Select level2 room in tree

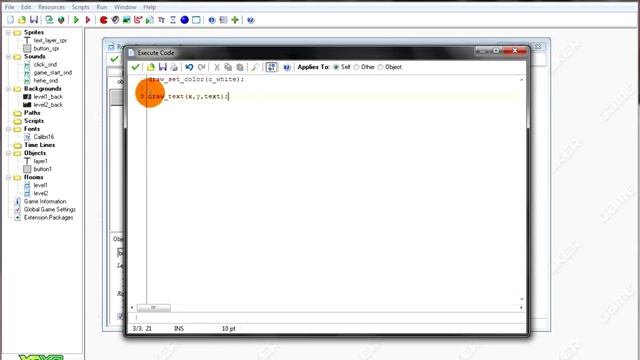pyautogui.click(x=40, y=193)
